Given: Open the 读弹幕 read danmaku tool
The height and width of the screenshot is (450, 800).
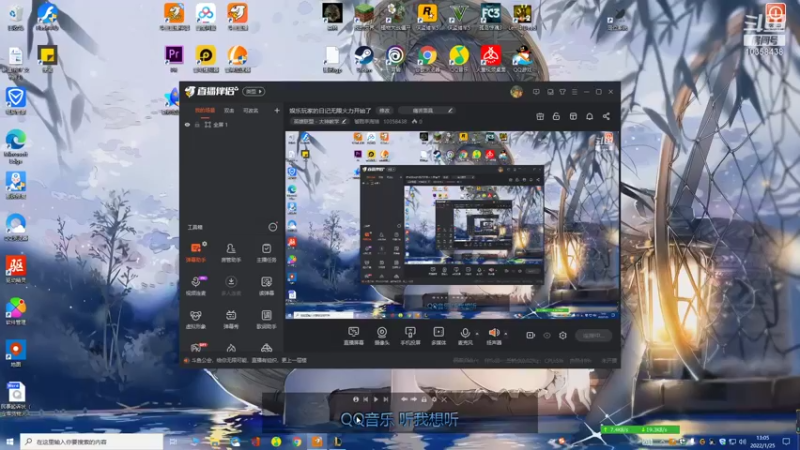Looking at the screenshot, I should [266, 286].
